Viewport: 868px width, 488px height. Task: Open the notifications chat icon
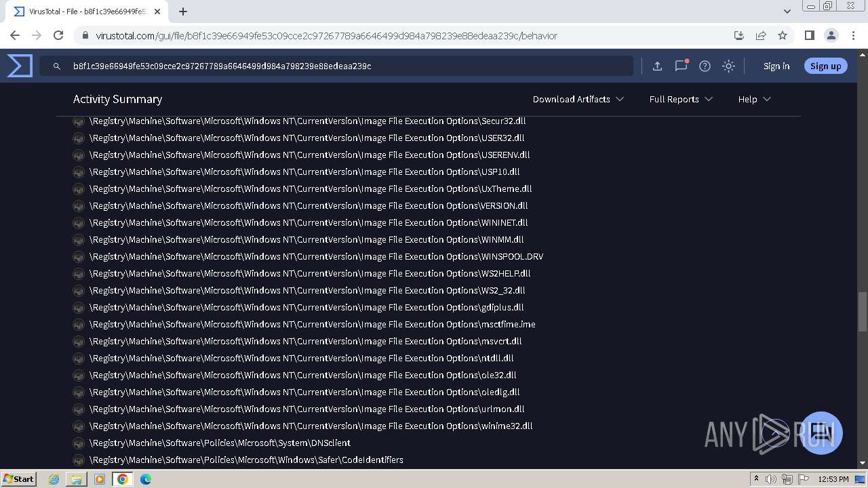[681, 66]
